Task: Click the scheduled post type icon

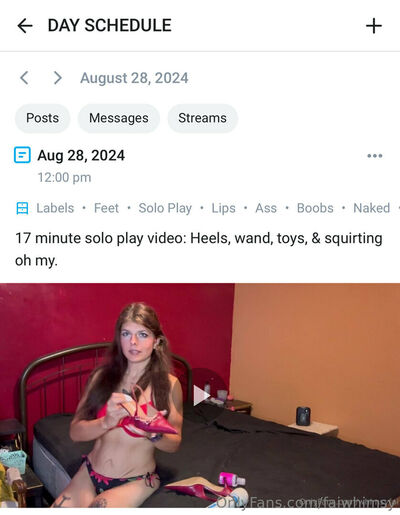Action: 22,155
